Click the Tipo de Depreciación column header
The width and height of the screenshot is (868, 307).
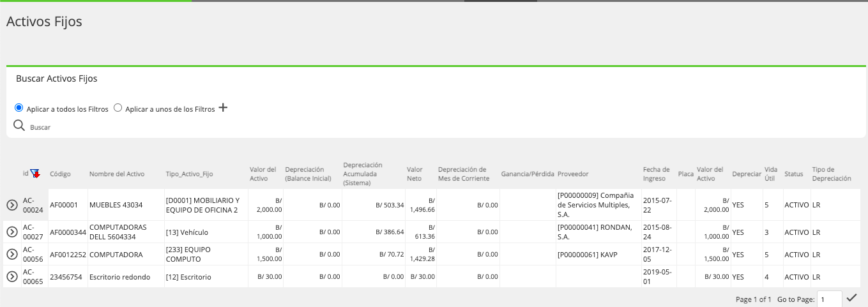[x=832, y=174]
